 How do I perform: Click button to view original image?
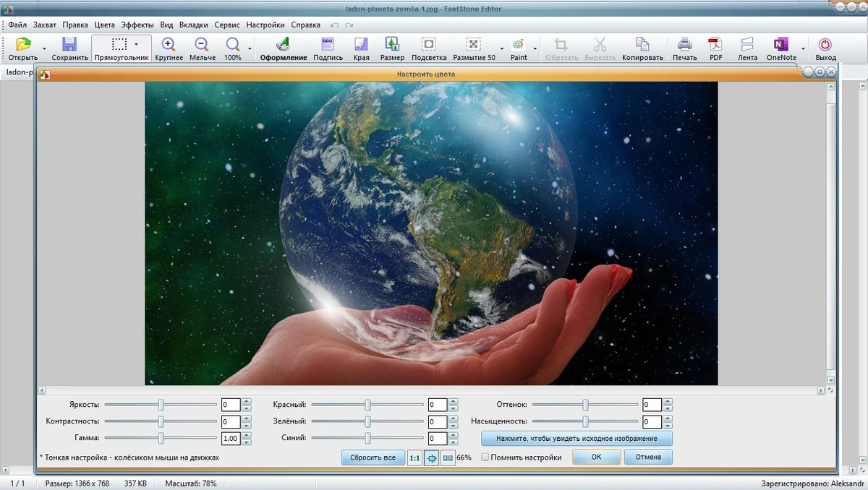[576, 439]
